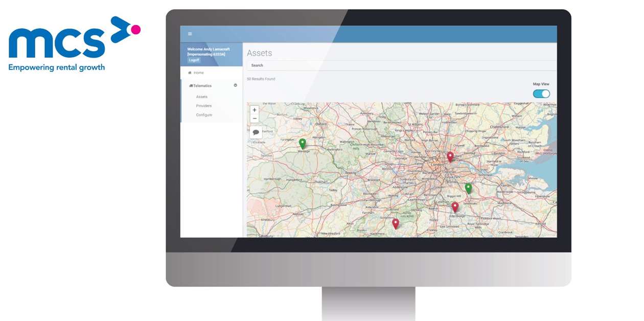This screenshot has height=321, width=644.
Task: Click the red asset marker over central London
Action: coord(450,156)
